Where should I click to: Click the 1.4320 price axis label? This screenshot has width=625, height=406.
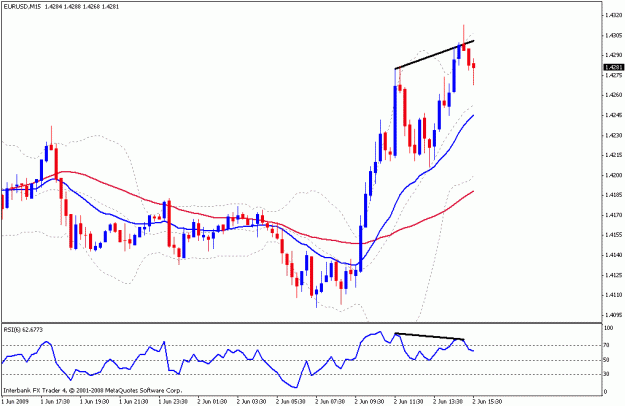(613, 15)
